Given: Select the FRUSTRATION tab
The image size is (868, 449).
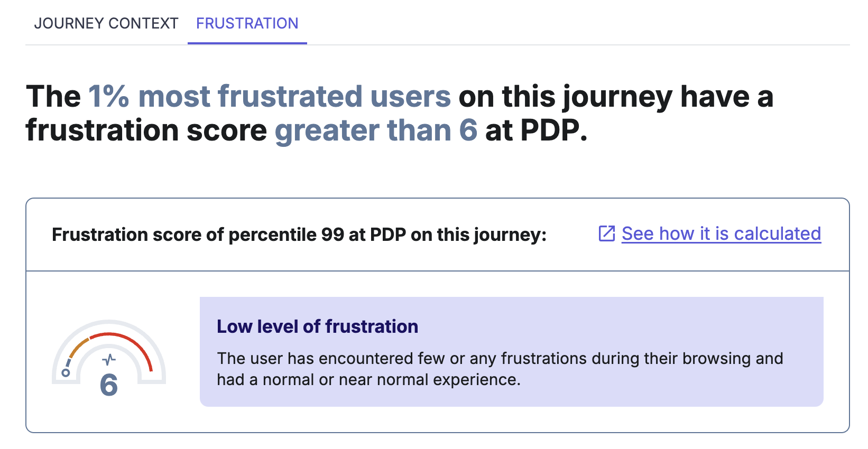Looking at the screenshot, I should 247,23.
